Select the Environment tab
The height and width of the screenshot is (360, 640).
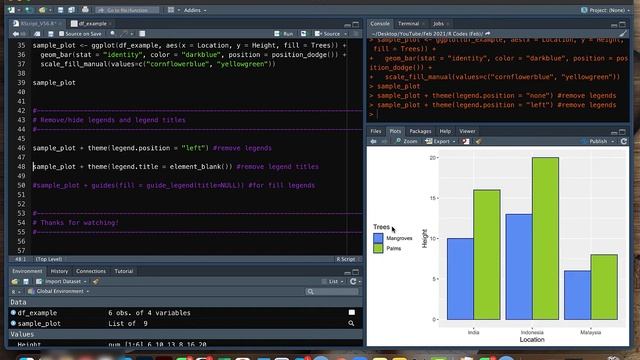[27, 271]
